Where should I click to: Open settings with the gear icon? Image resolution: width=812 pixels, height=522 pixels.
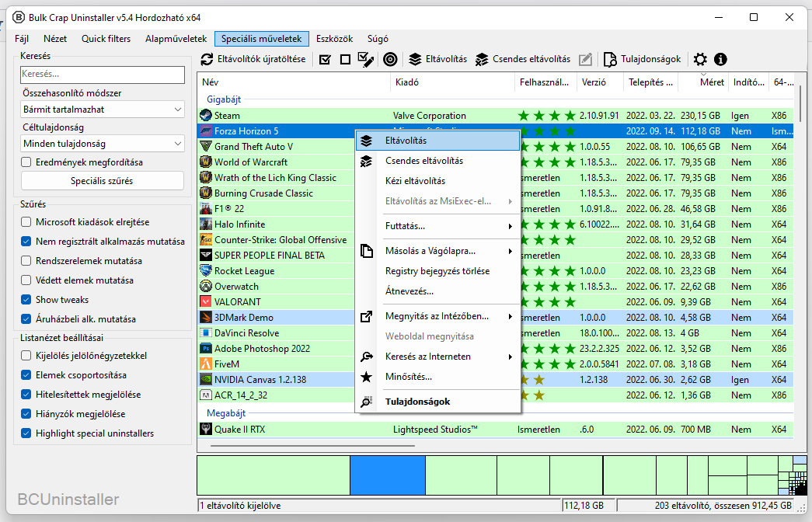tap(700, 59)
